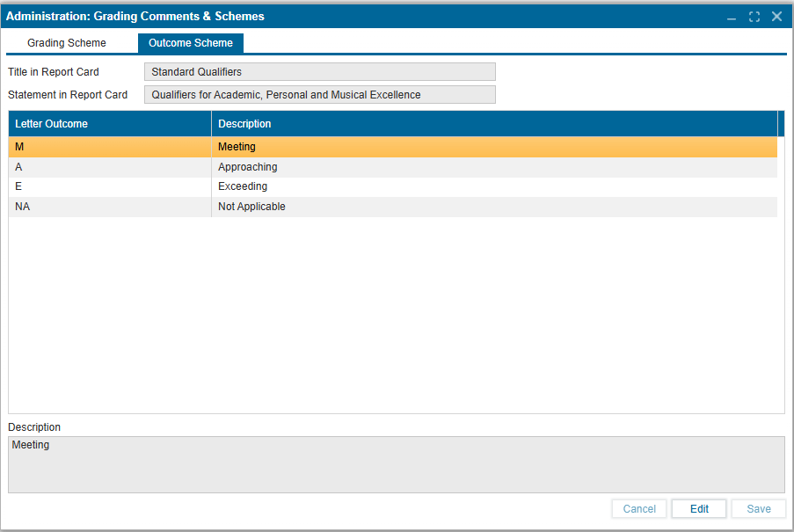Viewport: 794px width, 532px height.
Task: Maximize the administration window
Action: pos(754,17)
